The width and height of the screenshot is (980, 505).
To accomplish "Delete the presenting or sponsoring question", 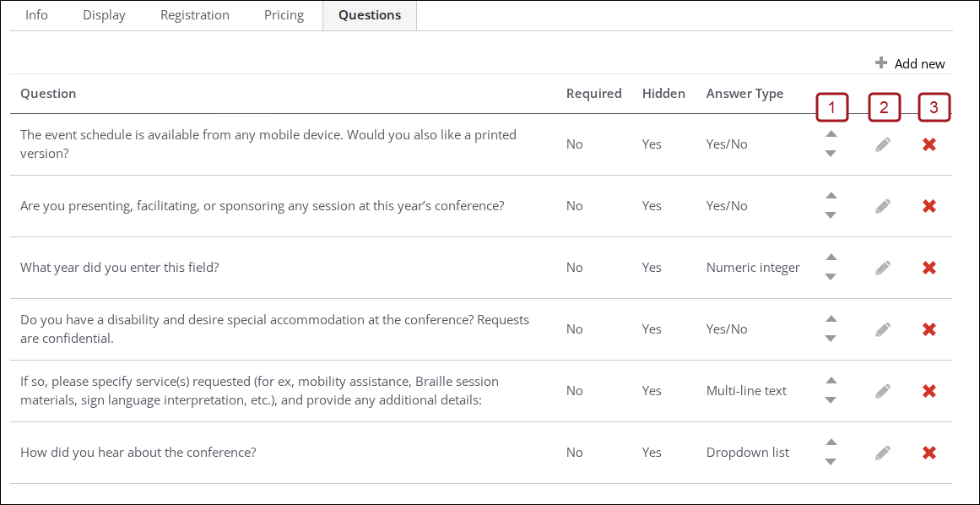I will (x=929, y=206).
